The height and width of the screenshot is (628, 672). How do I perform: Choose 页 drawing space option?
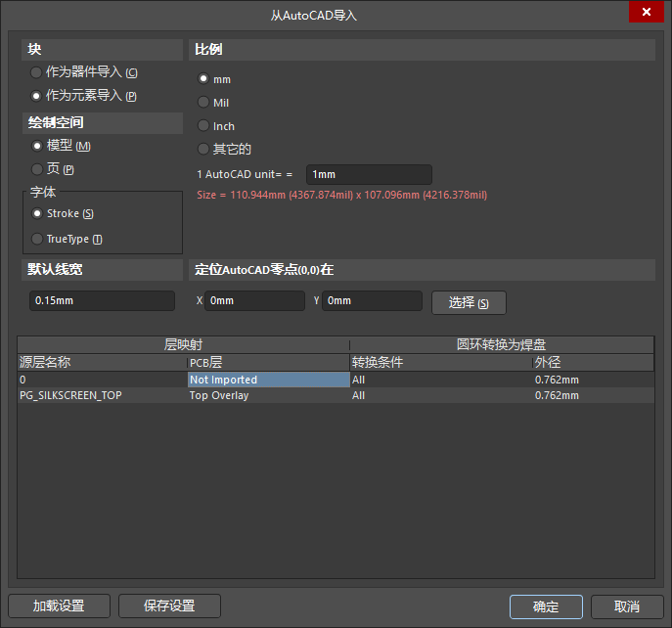click(x=37, y=169)
